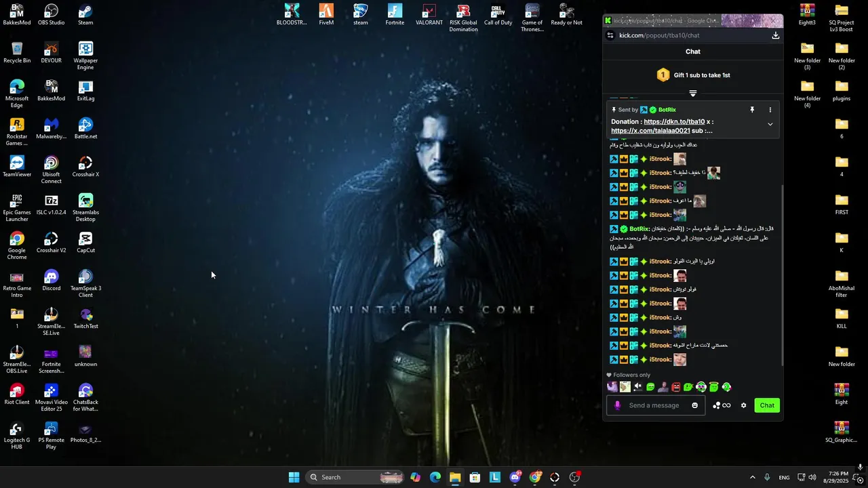The image size is (868, 488).
Task: Open the VALORANT desktop shortcut
Action: [x=429, y=15]
